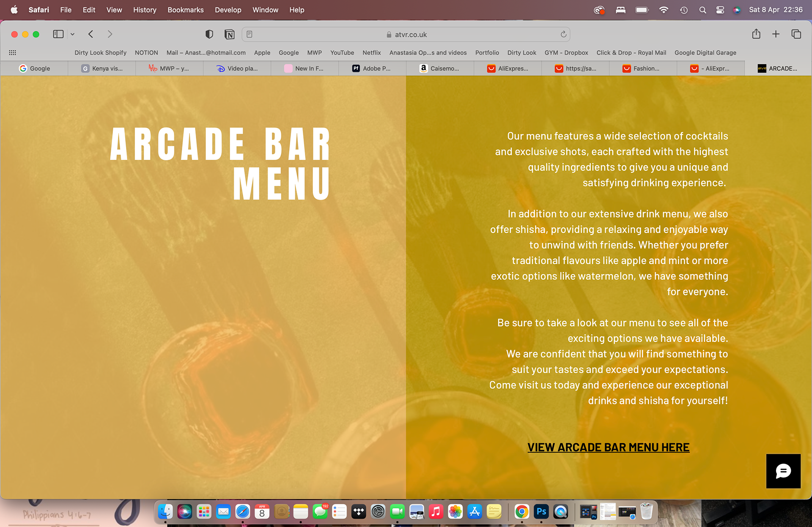812x527 pixels.
Task: Add a new tab with plus
Action: [x=776, y=34]
